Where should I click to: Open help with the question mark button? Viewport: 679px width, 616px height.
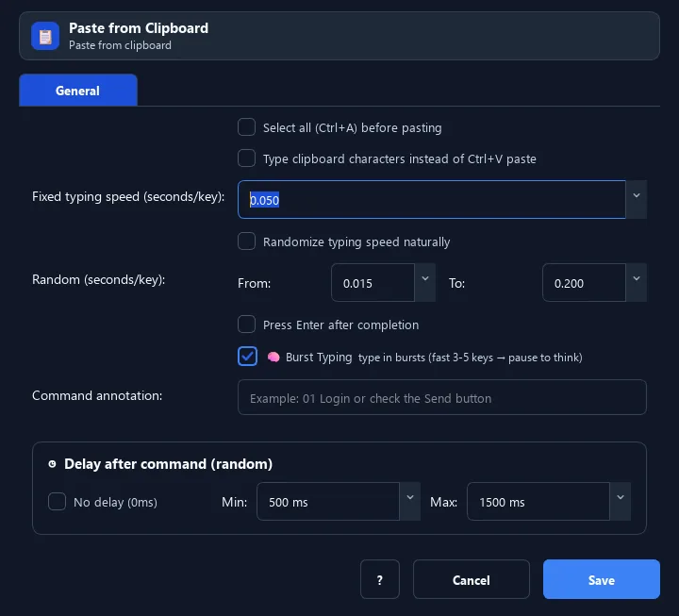click(x=380, y=579)
